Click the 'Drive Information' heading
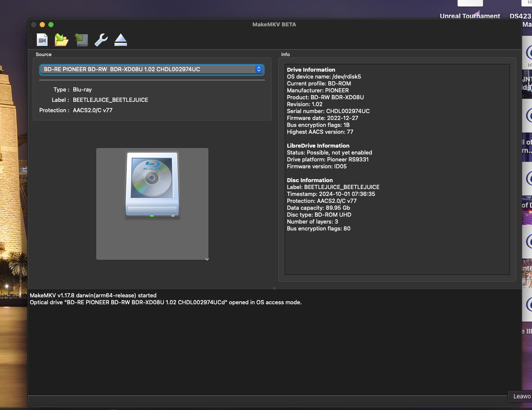532x410 pixels. click(x=311, y=69)
